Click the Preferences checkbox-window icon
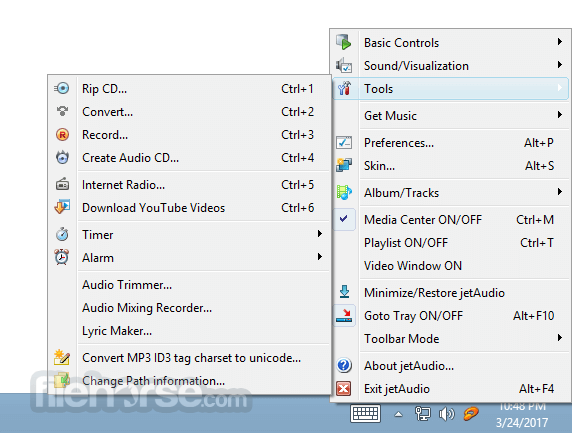This screenshot has width=581, height=443. [x=344, y=143]
